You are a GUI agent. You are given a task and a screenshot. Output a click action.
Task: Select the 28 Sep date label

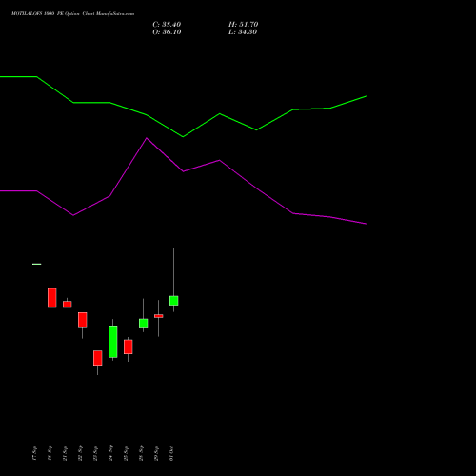[141, 453]
